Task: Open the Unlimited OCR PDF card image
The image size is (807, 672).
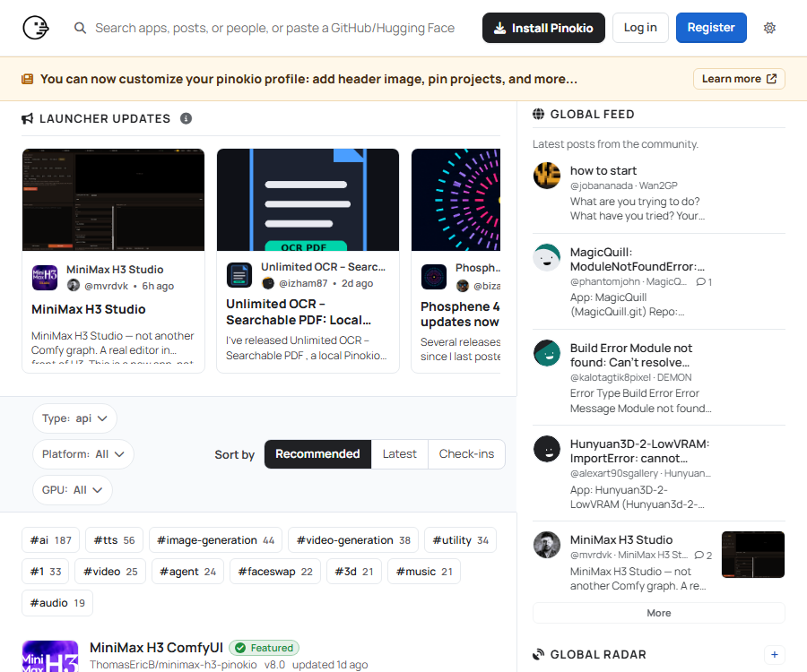Action: pyautogui.click(x=308, y=200)
